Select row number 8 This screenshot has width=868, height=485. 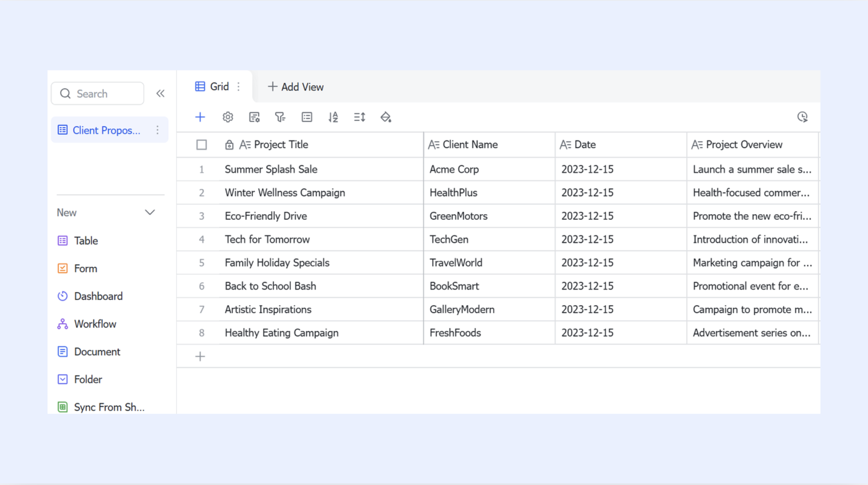(x=201, y=333)
